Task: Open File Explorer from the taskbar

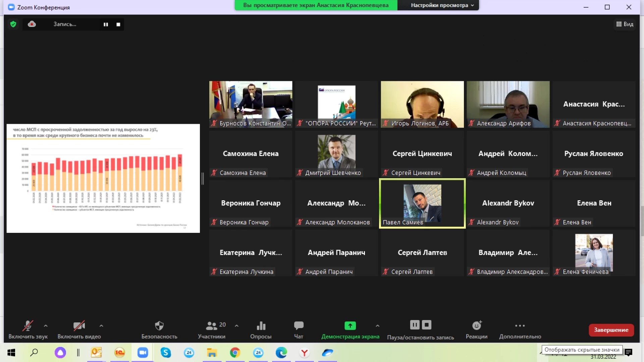Action: (x=212, y=353)
